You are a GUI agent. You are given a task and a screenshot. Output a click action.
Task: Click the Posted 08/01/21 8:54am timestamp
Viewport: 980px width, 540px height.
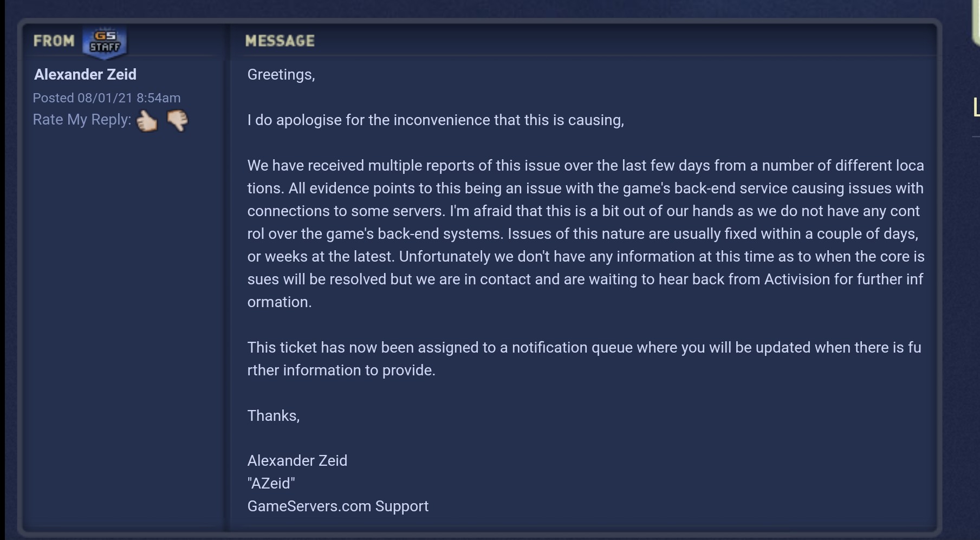107,98
